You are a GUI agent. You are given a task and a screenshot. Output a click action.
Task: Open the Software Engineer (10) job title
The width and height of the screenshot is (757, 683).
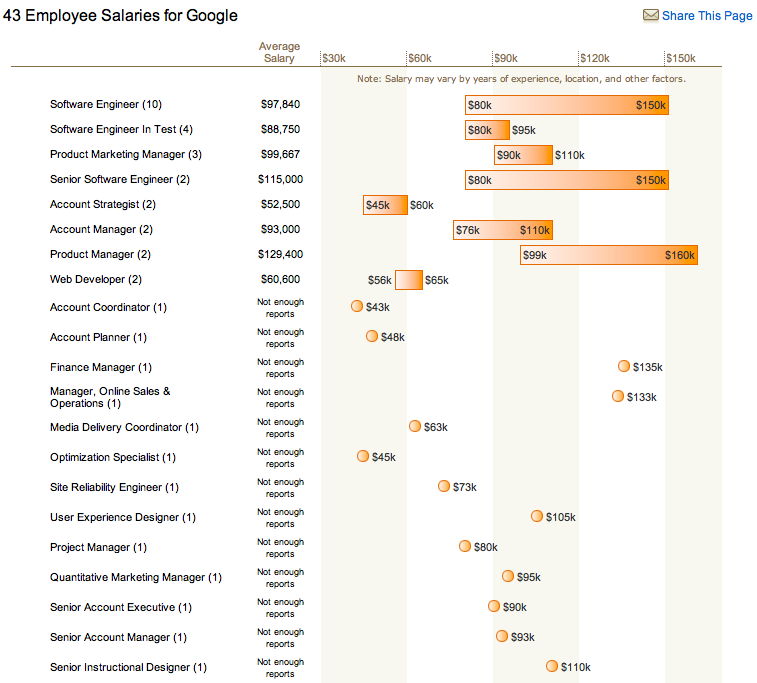tap(106, 104)
